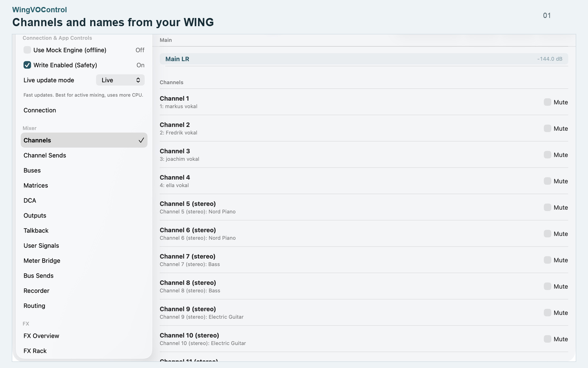588x368 pixels.
Task: Open the Live update mode dropdown
Action: tap(120, 80)
